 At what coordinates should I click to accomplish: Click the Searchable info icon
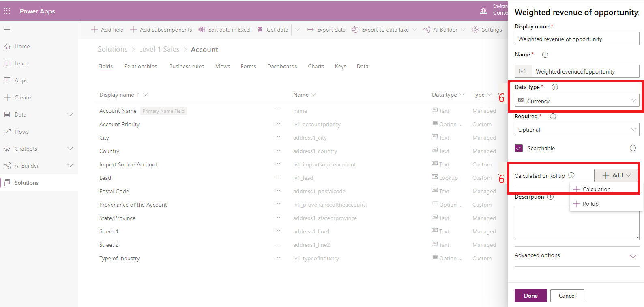[632, 148]
